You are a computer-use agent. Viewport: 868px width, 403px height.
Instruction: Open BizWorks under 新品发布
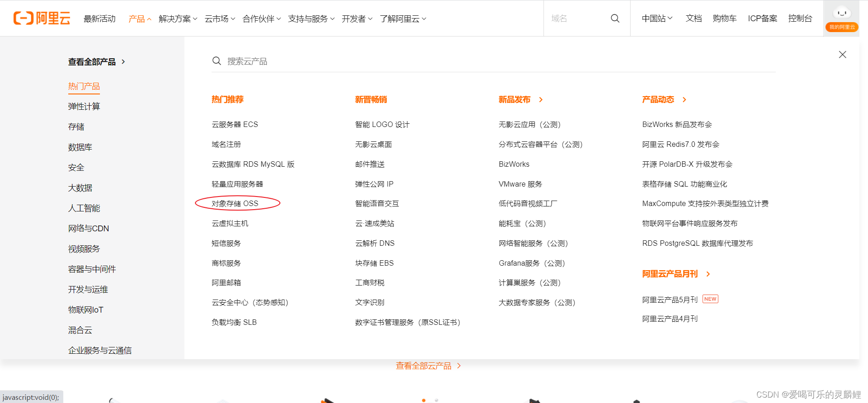(x=514, y=164)
